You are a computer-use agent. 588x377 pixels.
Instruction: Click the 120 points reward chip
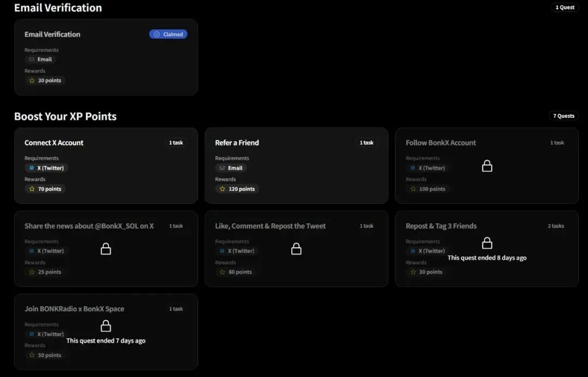237,188
